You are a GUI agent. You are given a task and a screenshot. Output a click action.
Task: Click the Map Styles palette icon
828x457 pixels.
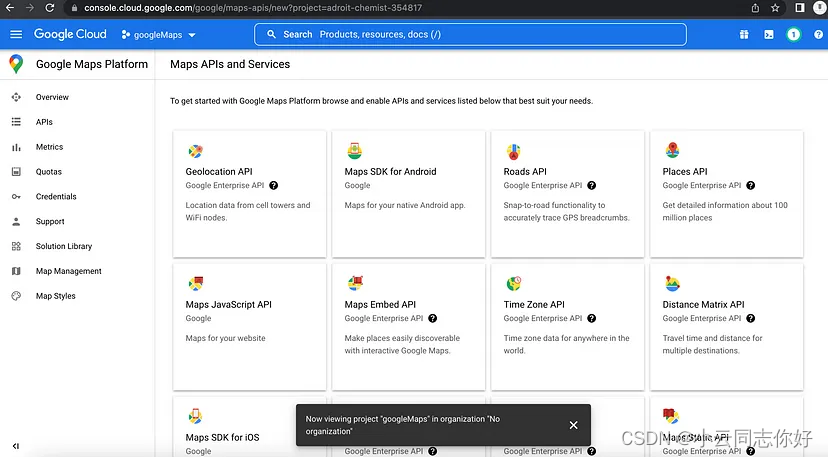click(x=16, y=296)
